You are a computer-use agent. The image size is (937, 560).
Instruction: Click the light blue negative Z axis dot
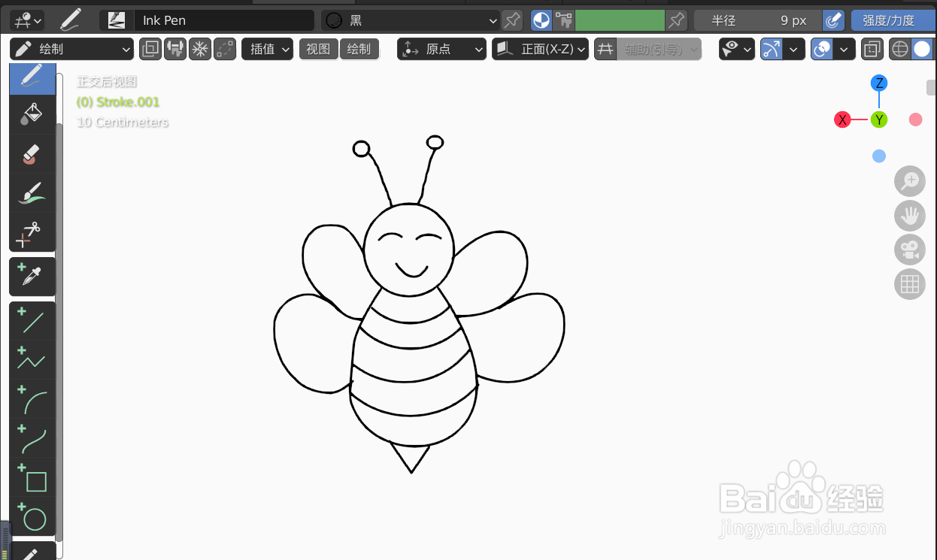[879, 156]
